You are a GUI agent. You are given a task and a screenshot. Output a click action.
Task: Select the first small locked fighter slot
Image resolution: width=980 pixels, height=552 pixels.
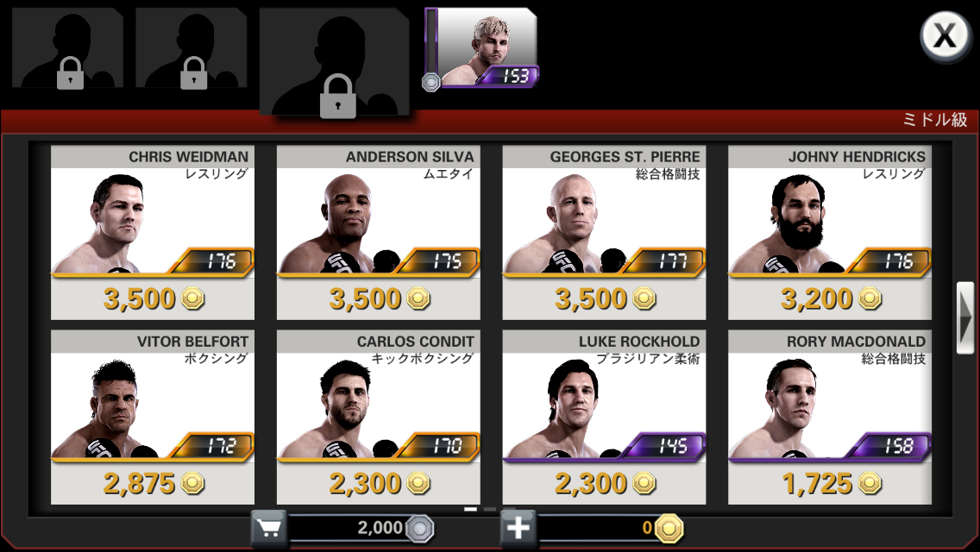click(x=67, y=48)
